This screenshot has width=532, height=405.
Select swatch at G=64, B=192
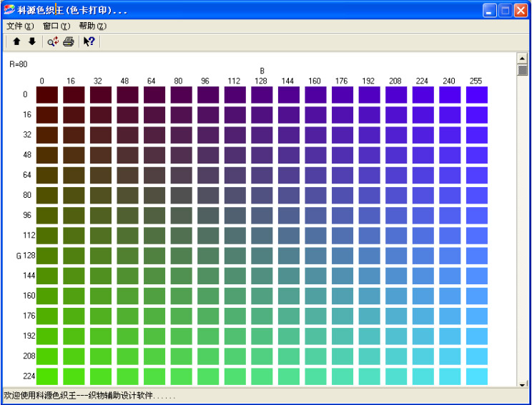point(370,175)
